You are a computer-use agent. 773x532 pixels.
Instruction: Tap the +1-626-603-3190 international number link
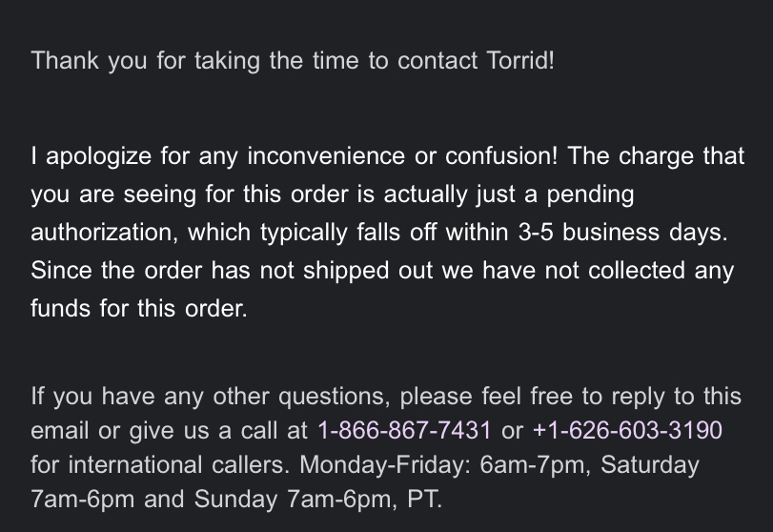pos(626,431)
